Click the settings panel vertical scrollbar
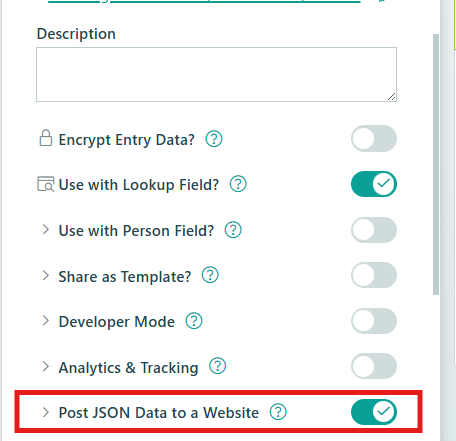The height and width of the screenshot is (441, 456). tap(436, 164)
